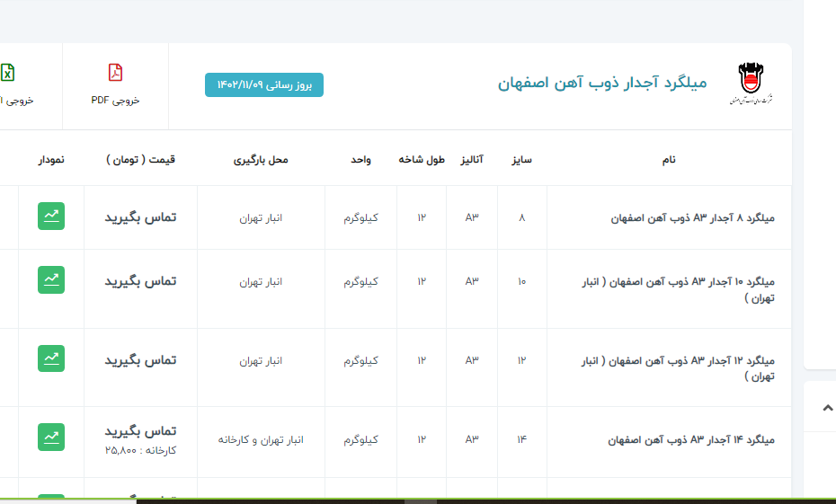Image resolution: width=836 pixels, height=504 pixels.
Task: Collapse panel using the up chevron arrow
Action: pos(827,407)
